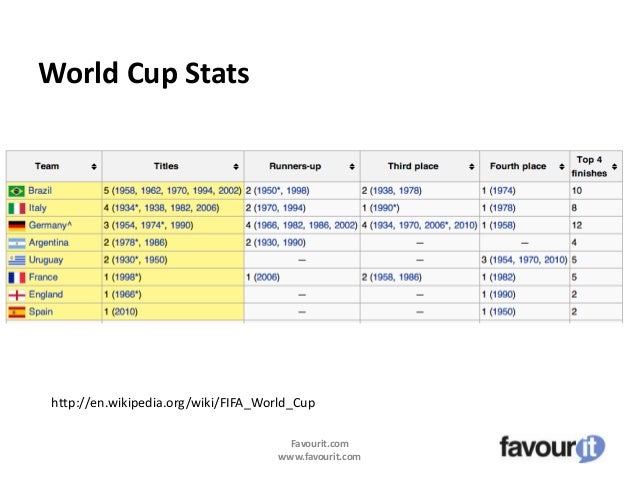Click the England flag icon

pyautogui.click(x=16, y=294)
